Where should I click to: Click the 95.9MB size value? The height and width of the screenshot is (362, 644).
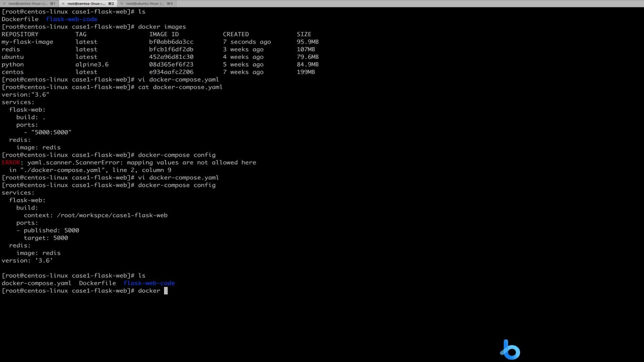coord(308,42)
